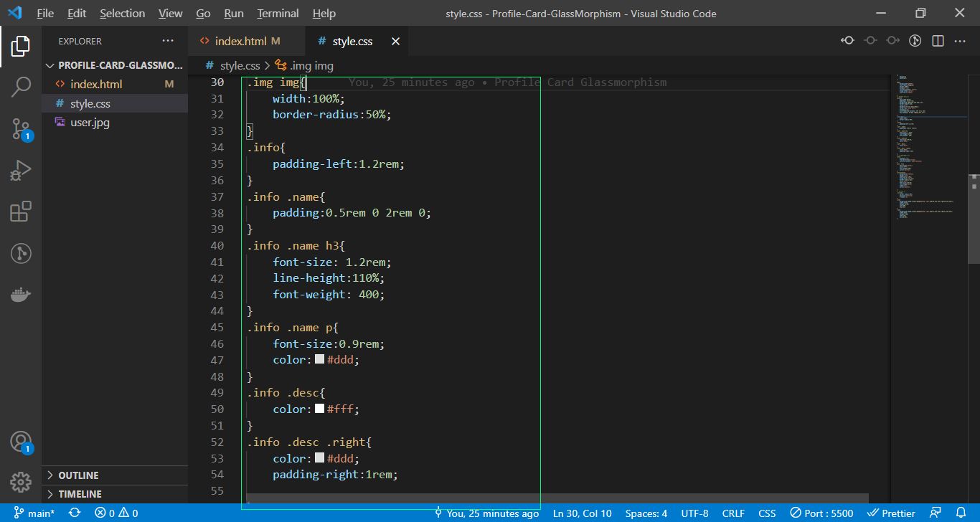Expand the OUTLINE section

[x=115, y=475]
